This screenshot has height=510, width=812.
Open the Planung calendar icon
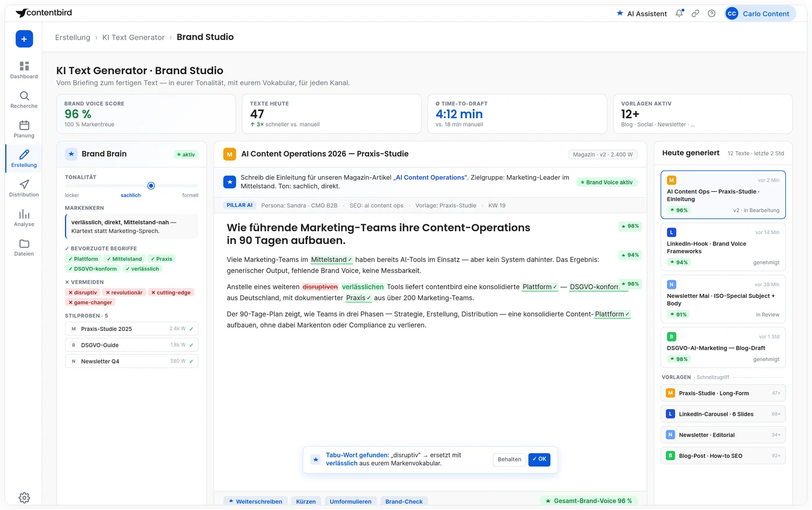(24, 125)
